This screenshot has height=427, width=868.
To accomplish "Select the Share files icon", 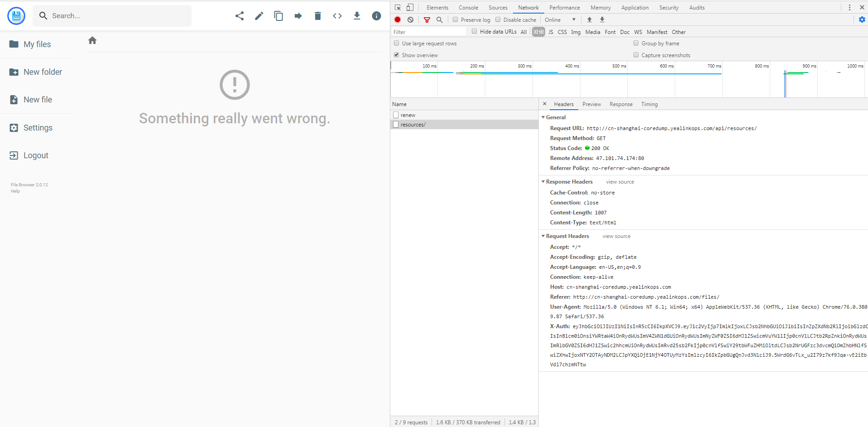I will tap(240, 15).
